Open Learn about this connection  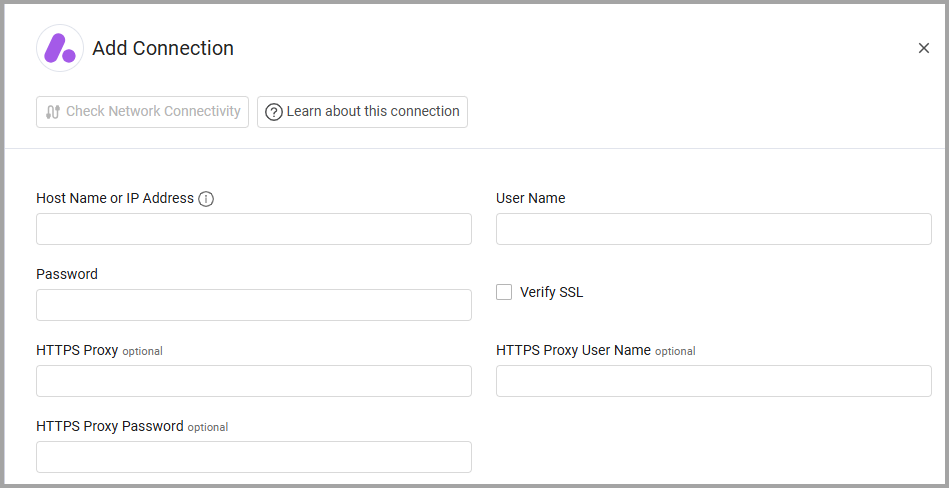pos(362,112)
